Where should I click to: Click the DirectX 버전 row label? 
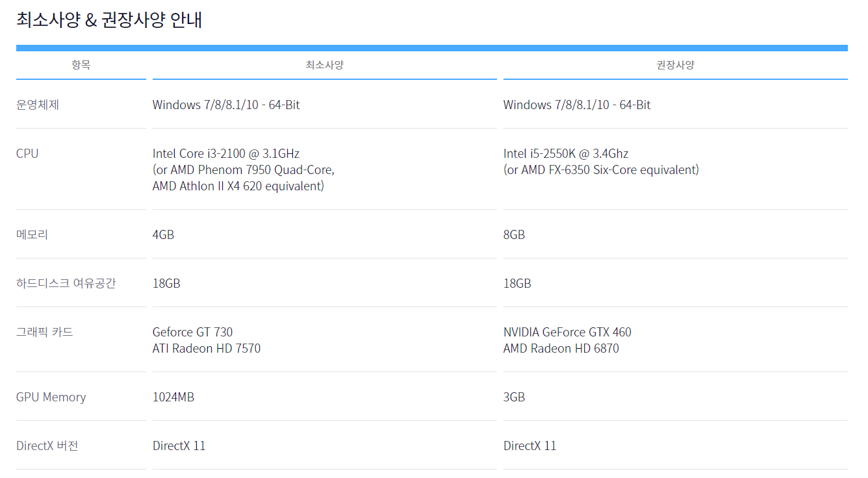[x=47, y=446]
